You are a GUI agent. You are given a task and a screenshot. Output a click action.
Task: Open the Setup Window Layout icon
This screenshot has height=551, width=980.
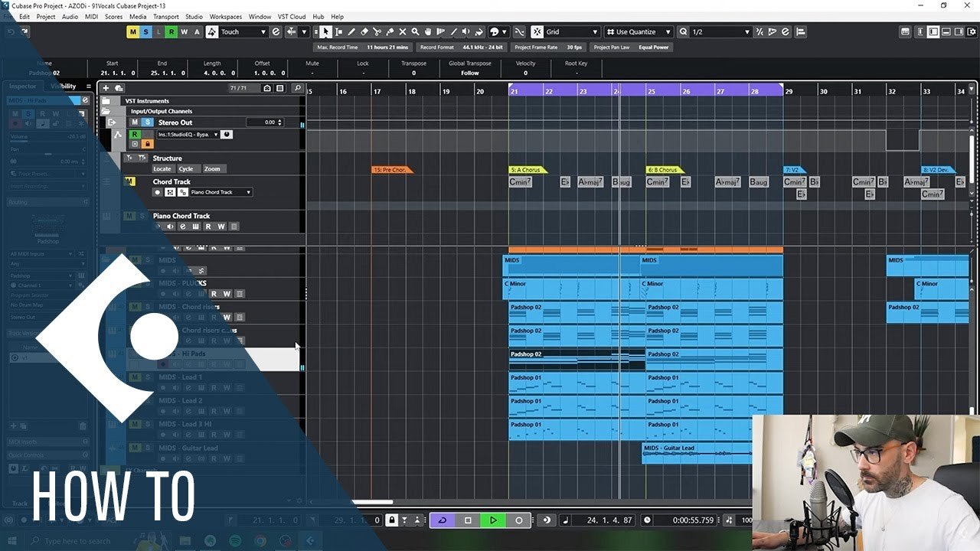(971, 31)
